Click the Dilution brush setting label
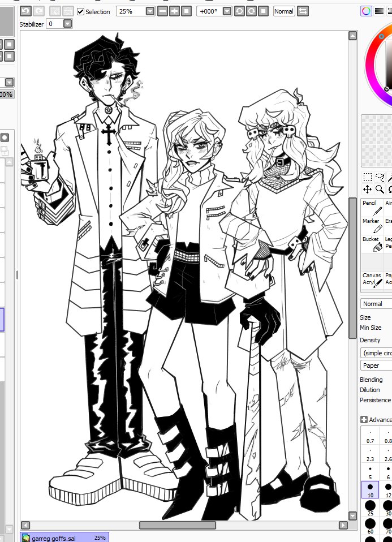Image resolution: width=392 pixels, height=542 pixels. (369, 390)
